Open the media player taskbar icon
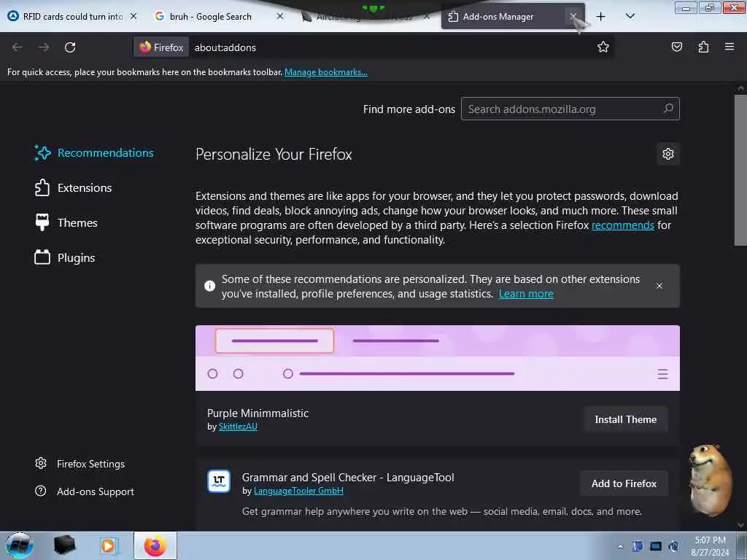This screenshot has height=560, width=747. [x=109, y=545]
